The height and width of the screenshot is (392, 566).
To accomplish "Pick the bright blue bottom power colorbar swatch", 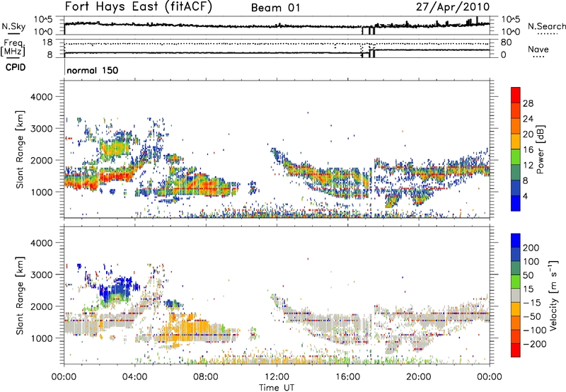I will point(516,203).
